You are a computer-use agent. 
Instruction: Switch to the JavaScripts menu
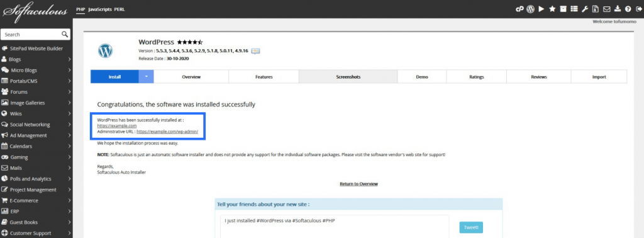pos(100,9)
